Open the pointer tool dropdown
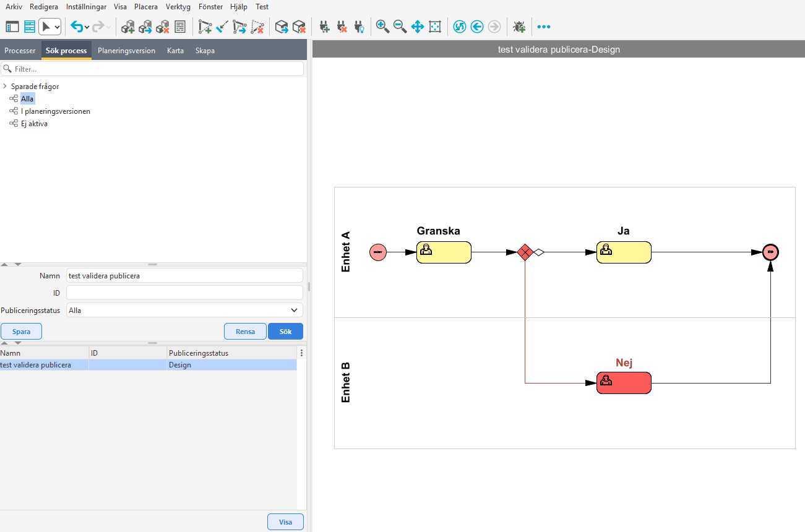The height and width of the screenshot is (532, 805). pos(58,27)
